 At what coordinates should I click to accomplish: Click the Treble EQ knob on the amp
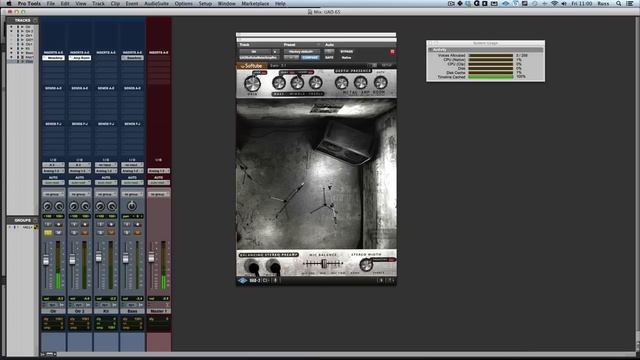point(316,83)
